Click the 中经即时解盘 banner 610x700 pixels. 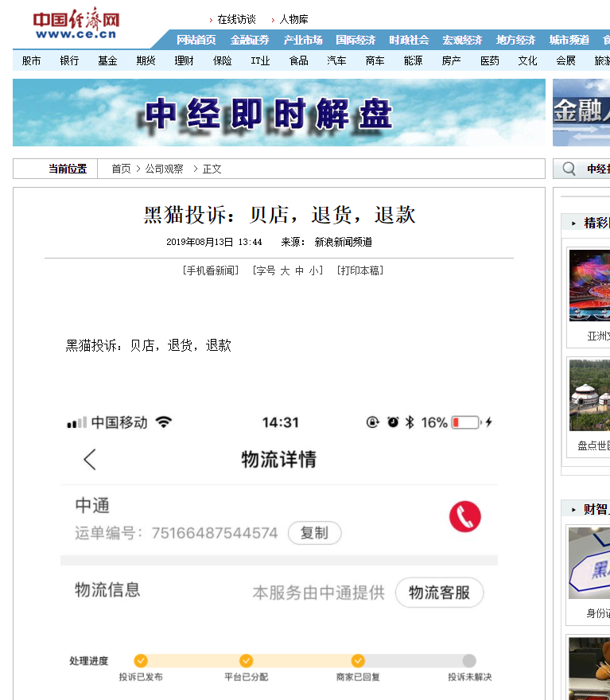pos(279,112)
